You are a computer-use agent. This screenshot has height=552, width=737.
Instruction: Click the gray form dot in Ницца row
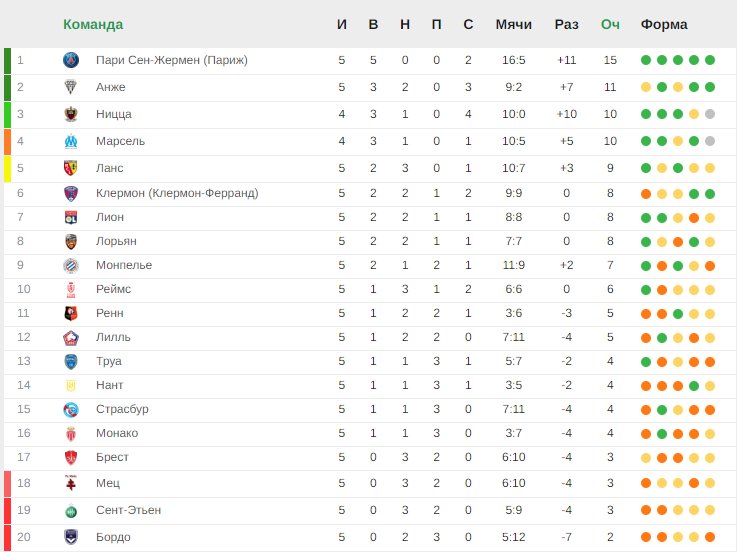pyautogui.click(x=710, y=114)
